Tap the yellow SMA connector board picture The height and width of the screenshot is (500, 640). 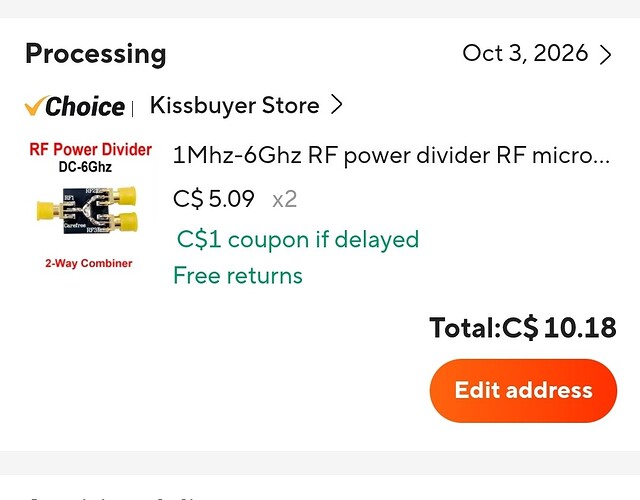pos(87,210)
